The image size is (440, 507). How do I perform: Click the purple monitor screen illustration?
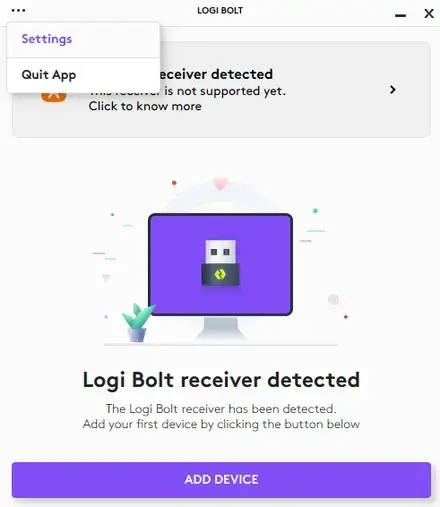pos(221,265)
